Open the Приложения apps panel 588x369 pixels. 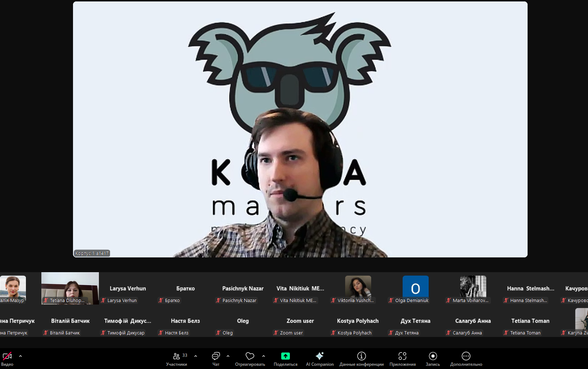[402, 359]
